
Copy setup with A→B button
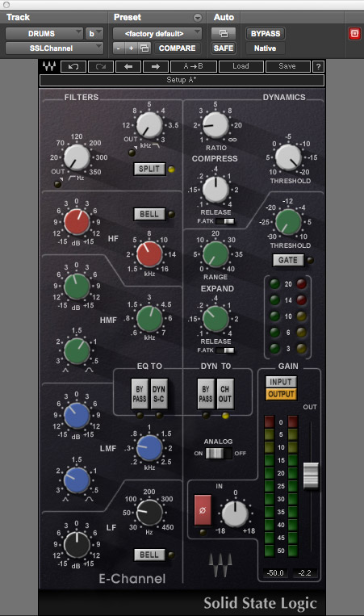[x=194, y=66]
